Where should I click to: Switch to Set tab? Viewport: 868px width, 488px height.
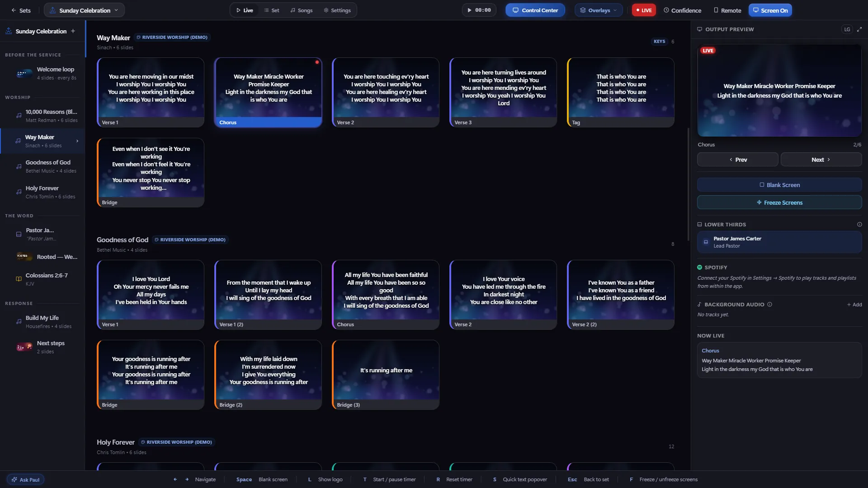pos(272,10)
